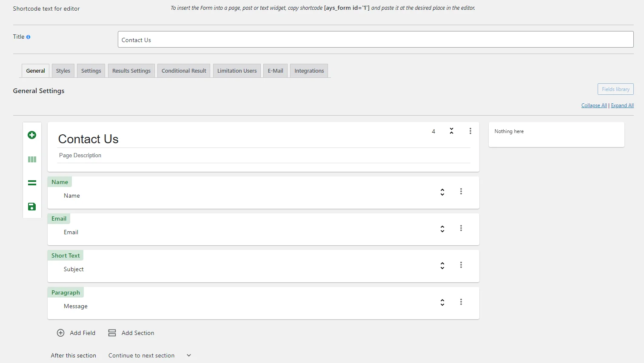
Task: Click the Nothing here panel text
Action: click(x=509, y=131)
